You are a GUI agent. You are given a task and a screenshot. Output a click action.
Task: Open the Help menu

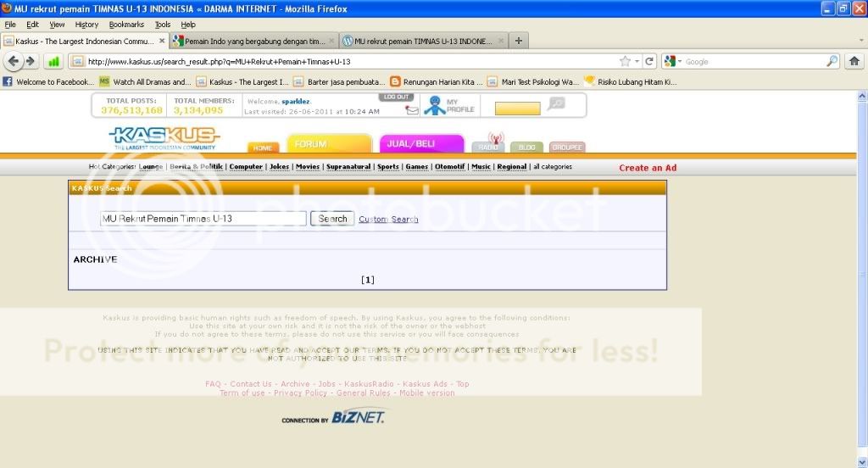point(188,25)
